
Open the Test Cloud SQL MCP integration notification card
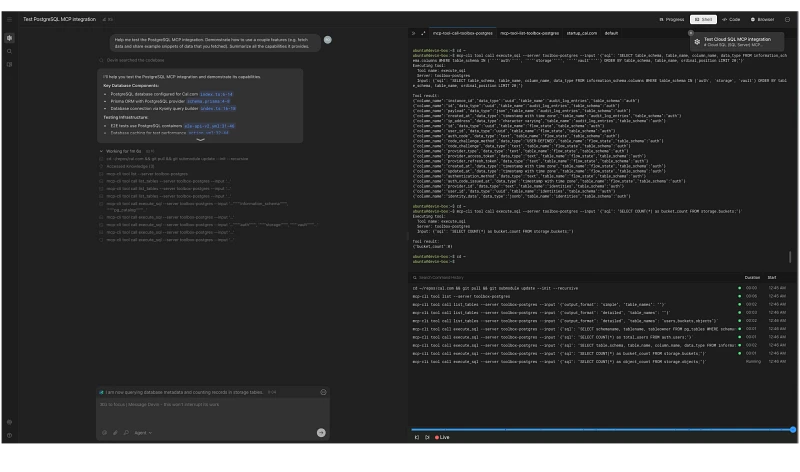738,42
